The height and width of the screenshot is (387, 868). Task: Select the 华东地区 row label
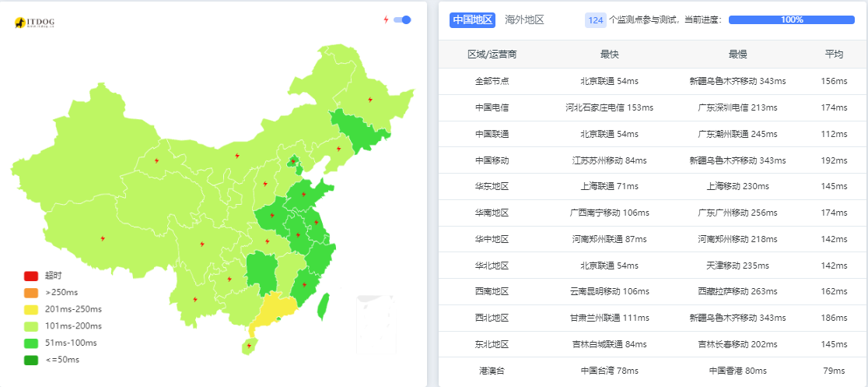click(x=492, y=186)
